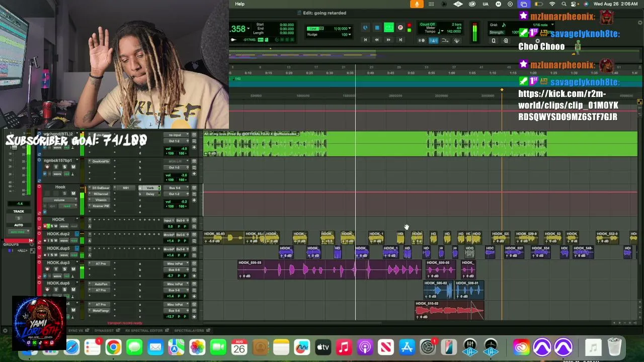This screenshot has width=644, height=362.
Task: Open Trash in the Dock
Action: point(614,347)
